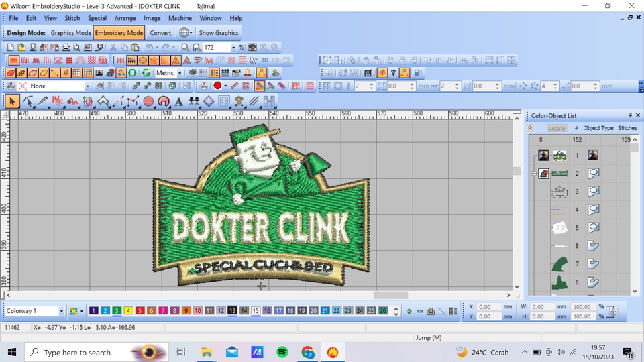
Task: Collapse the tree node beside object 2
Action: coord(534,174)
